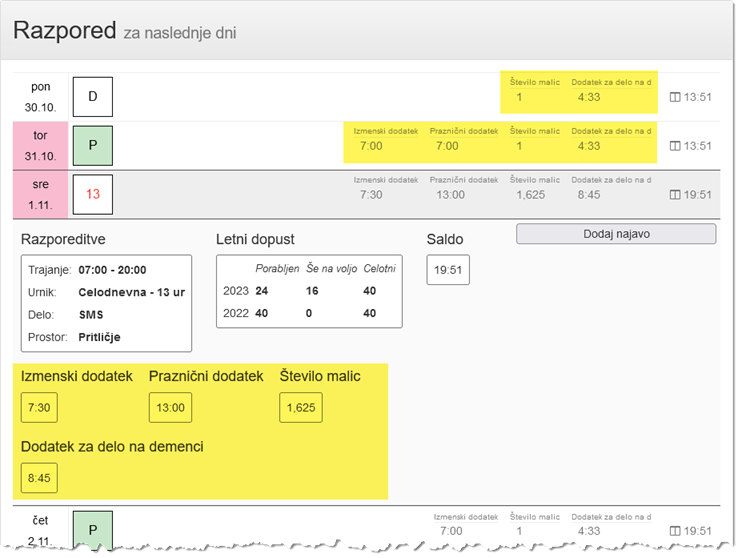Click the 7:30 Izmenski dodatek value box

pos(39,408)
